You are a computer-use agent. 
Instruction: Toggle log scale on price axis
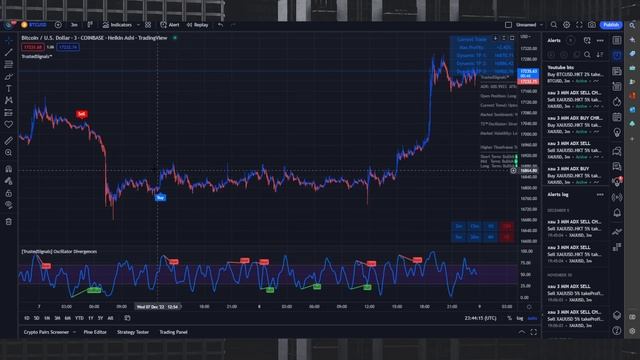tap(520, 318)
